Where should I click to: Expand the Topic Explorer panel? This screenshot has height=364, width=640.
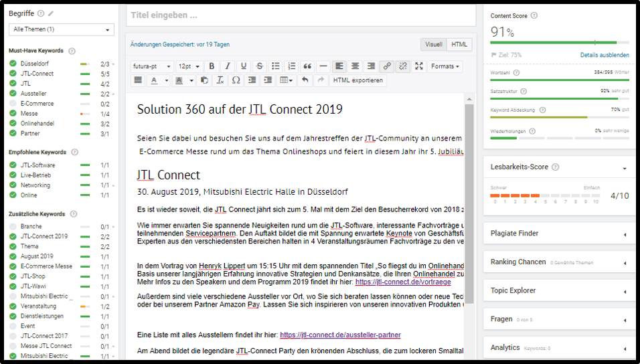(x=625, y=292)
